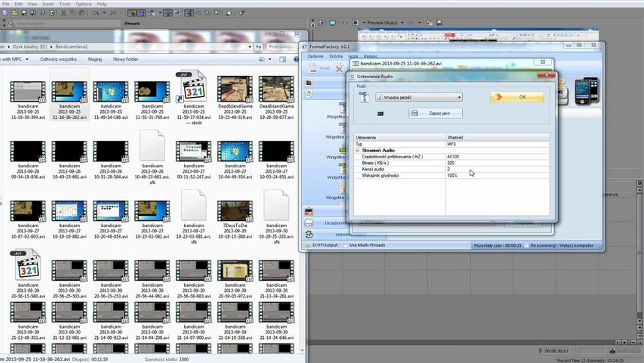Open the audio category icon in FormatFactory sidebar

309,94
